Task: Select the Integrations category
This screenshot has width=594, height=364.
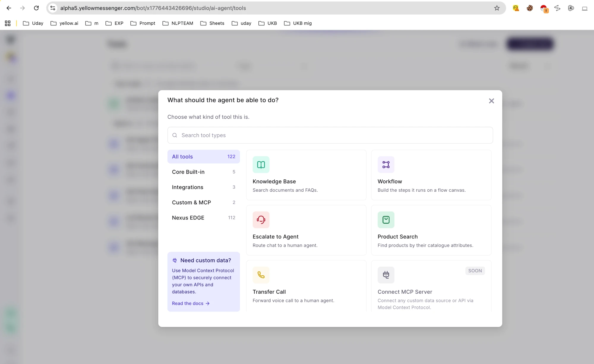Action: click(x=203, y=187)
